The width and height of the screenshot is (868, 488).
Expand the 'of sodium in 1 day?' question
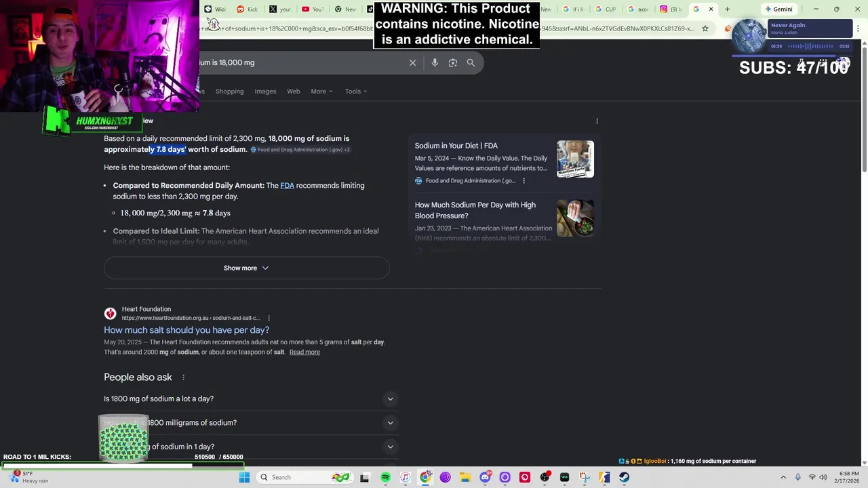(250, 447)
